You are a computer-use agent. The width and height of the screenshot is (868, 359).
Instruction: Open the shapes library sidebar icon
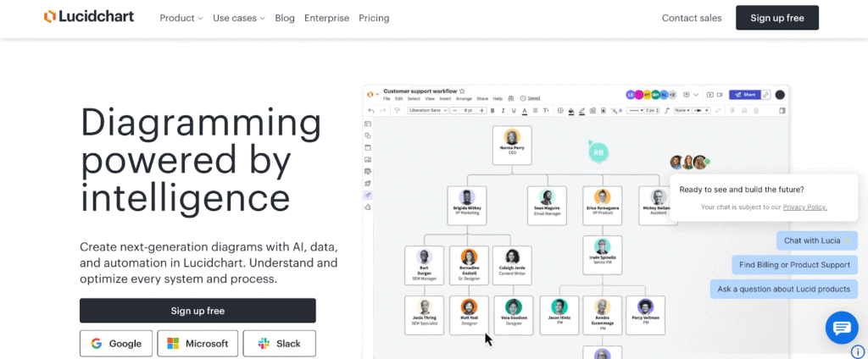coord(368,135)
